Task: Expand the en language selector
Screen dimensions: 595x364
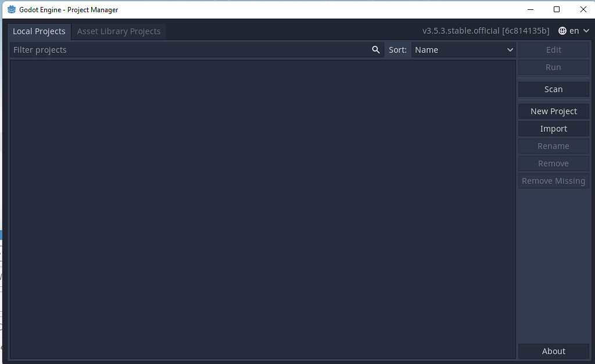Action: pyautogui.click(x=574, y=31)
